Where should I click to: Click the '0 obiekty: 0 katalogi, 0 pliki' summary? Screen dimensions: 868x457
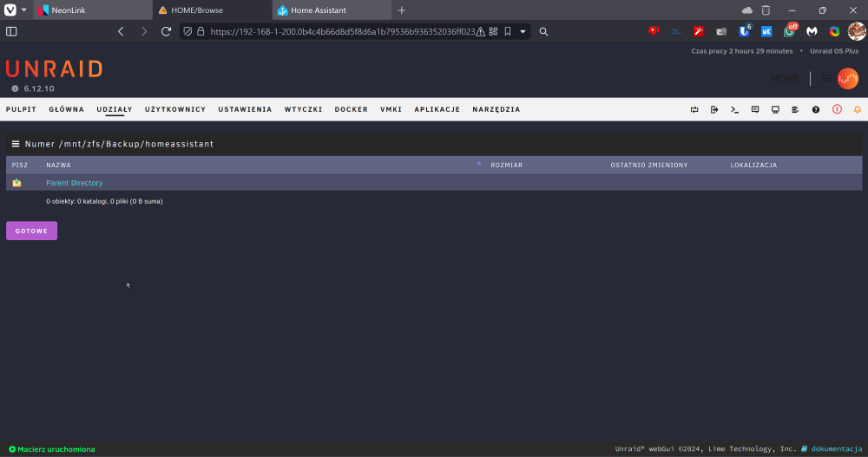(x=104, y=201)
